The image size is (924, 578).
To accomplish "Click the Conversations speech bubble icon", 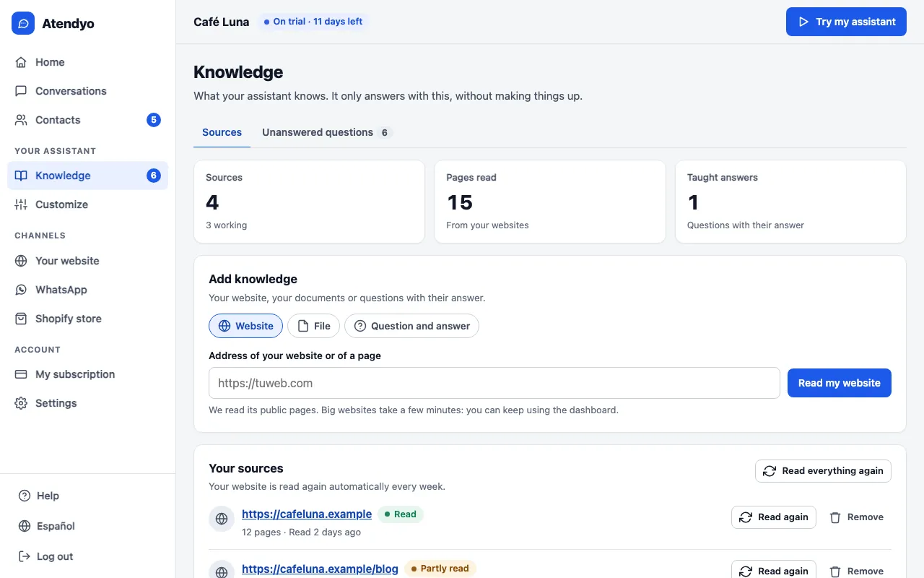I will pos(21,91).
